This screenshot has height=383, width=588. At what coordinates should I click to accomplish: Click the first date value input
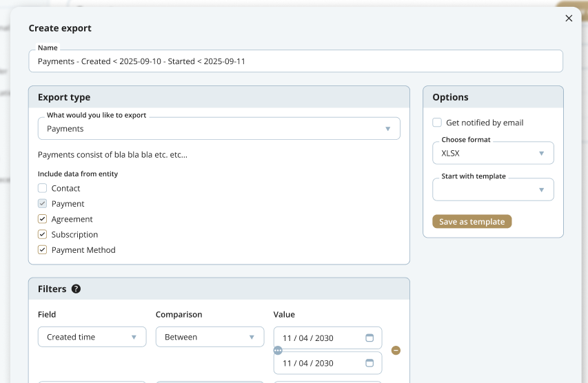point(317,338)
